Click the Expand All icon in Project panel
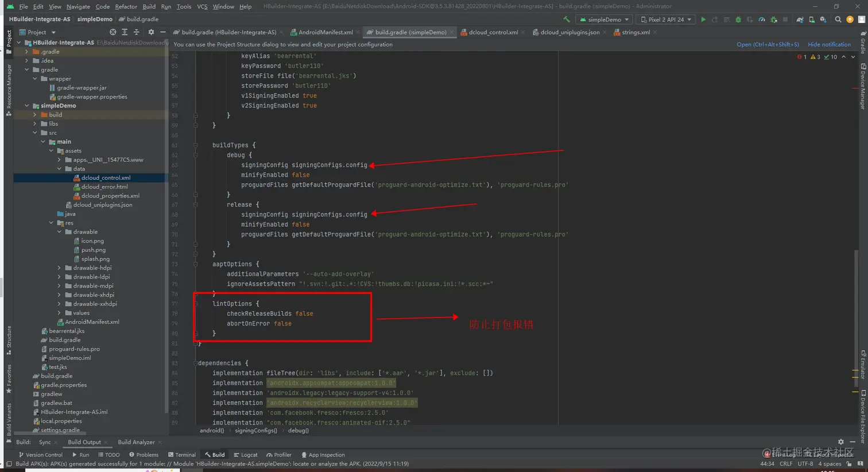Image resolution: width=868 pixels, height=472 pixels. 125,32
